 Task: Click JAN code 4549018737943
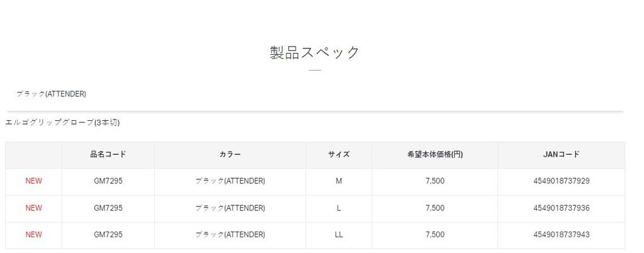(561, 235)
